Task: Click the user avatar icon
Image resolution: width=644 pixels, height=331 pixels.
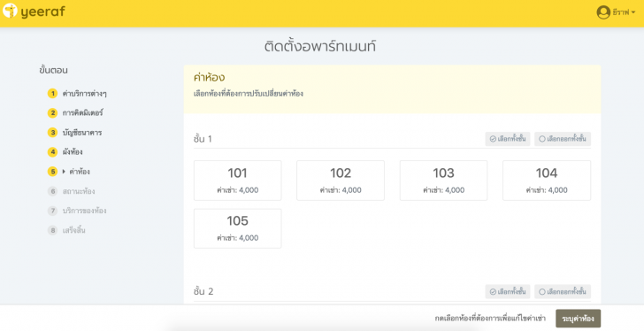Action: click(x=603, y=12)
